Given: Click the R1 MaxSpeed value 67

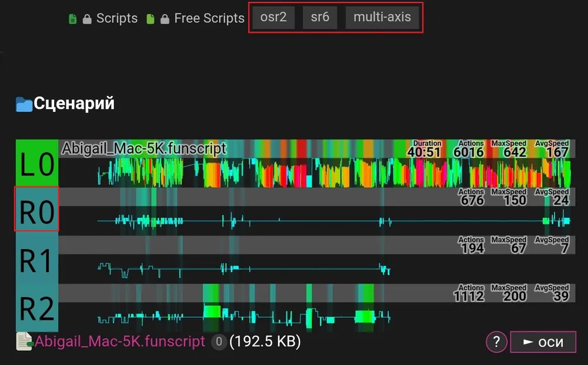Looking at the screenshot, I should point(519,248).
